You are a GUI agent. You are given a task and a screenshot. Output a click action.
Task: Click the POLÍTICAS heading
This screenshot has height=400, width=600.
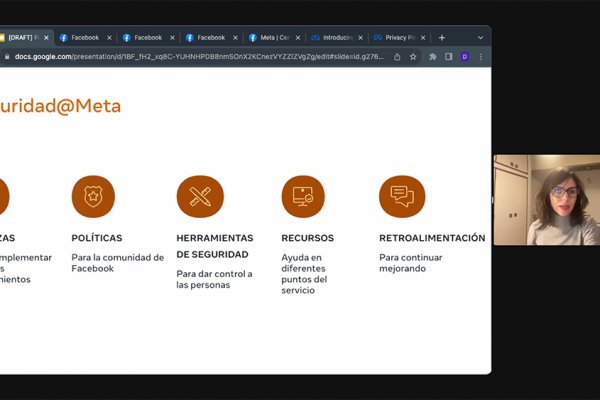(x=97, y=238)
